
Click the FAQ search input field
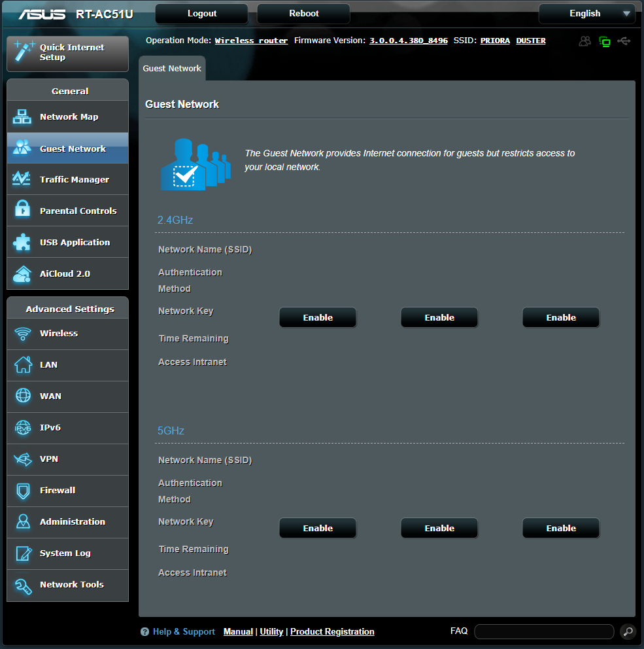tap(544, 631)
